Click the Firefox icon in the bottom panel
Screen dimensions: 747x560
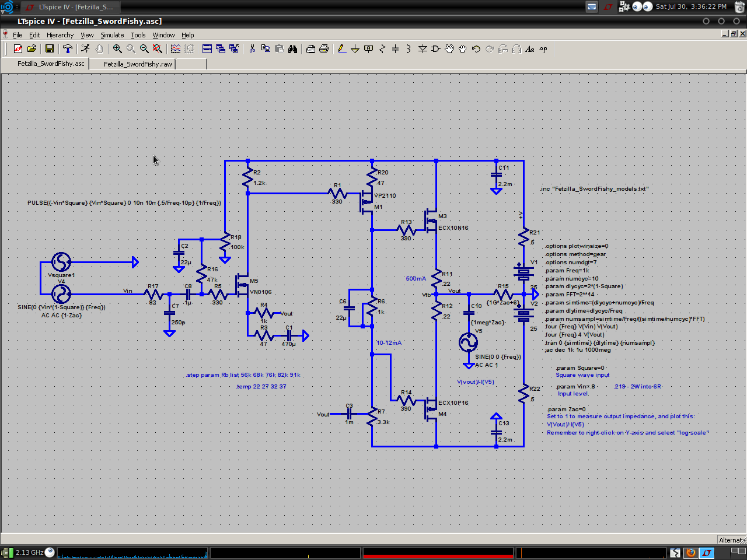tap(690, 552)
